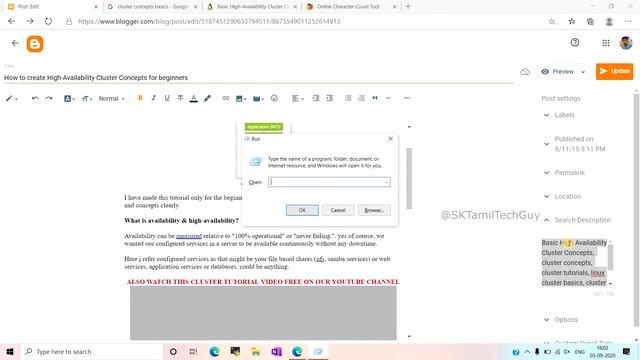Screen dimensions: 640x360
Task: Click into the Search Description text box
Action: coord(574,262)
